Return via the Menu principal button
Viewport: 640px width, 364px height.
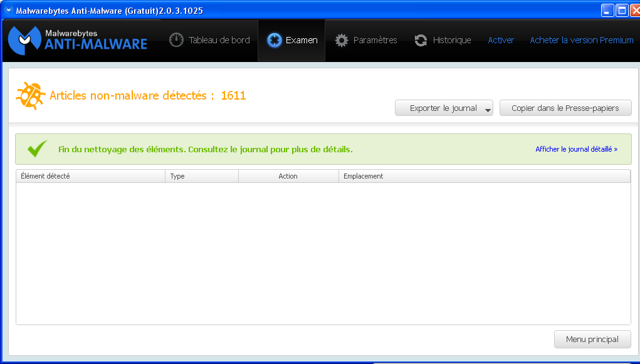tap(592, 339)
